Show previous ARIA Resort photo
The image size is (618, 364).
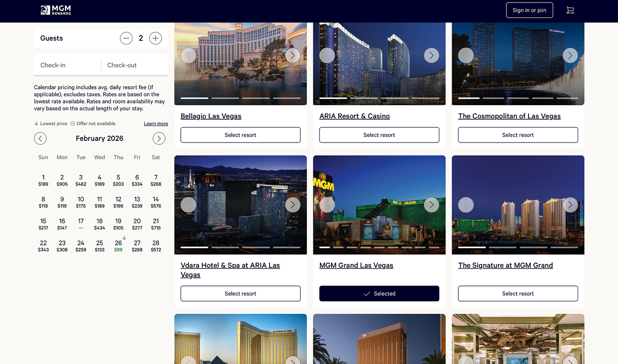[x=327, y=55]
